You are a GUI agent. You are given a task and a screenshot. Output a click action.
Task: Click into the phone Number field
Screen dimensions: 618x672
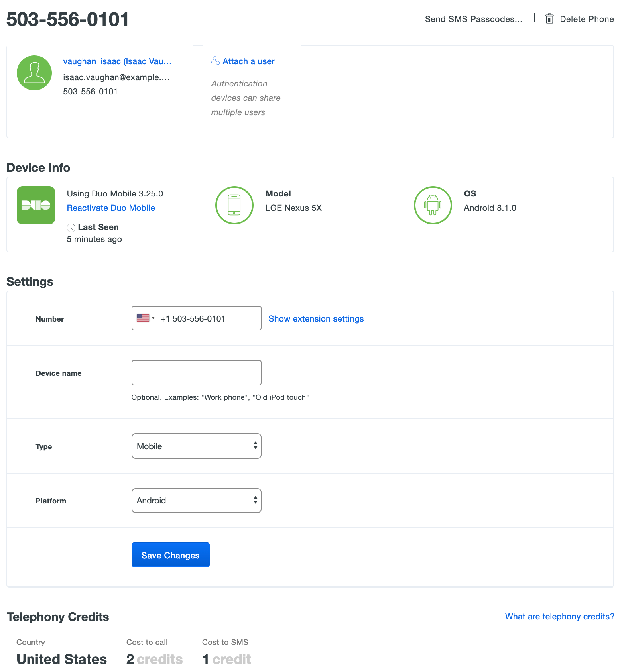coord(207,318)
